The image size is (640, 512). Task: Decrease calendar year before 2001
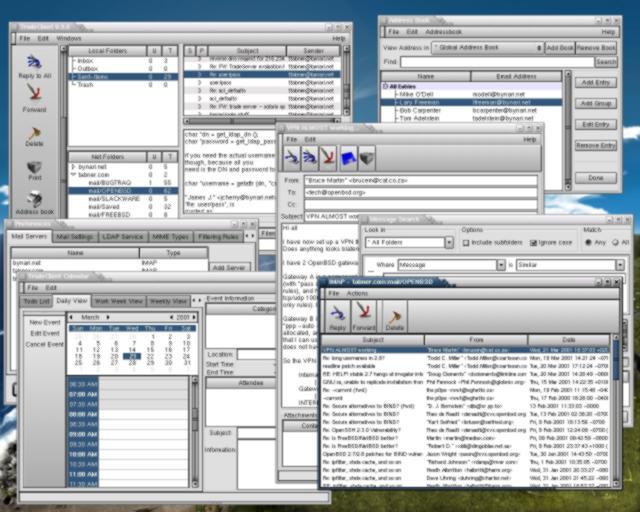click(171, 317)
